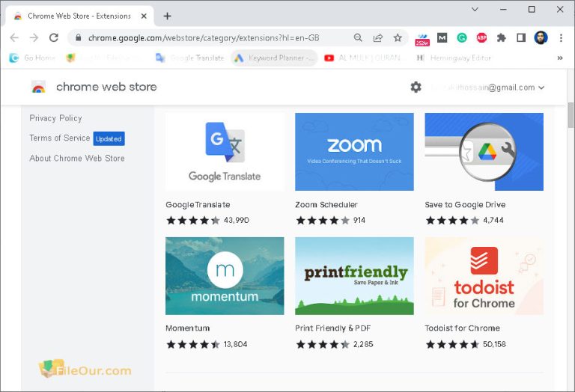Open the tab search chevron in title bar
Viewport: 575px width, 392px height.
point(475,10)
